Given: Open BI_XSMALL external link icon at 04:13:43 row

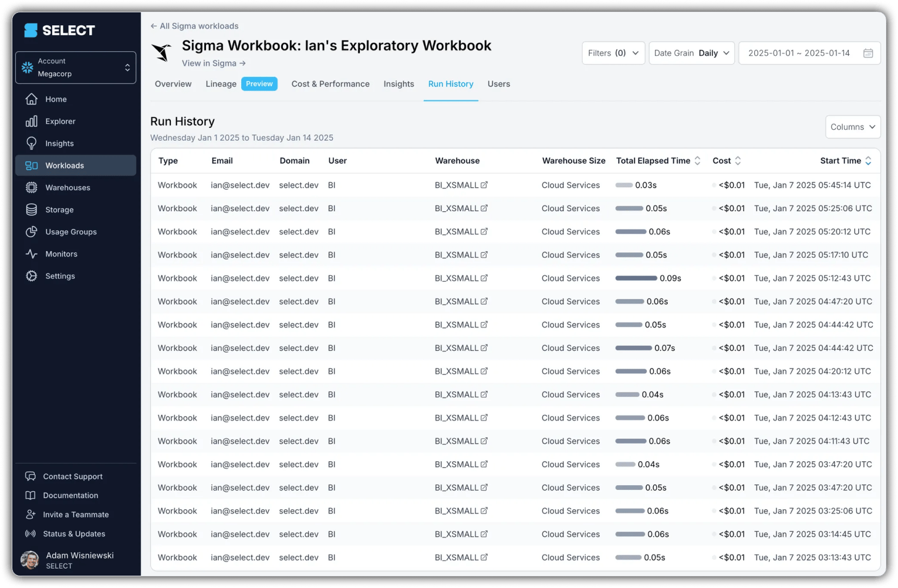Looking at the screenshot, I should (x=484, y=394).
